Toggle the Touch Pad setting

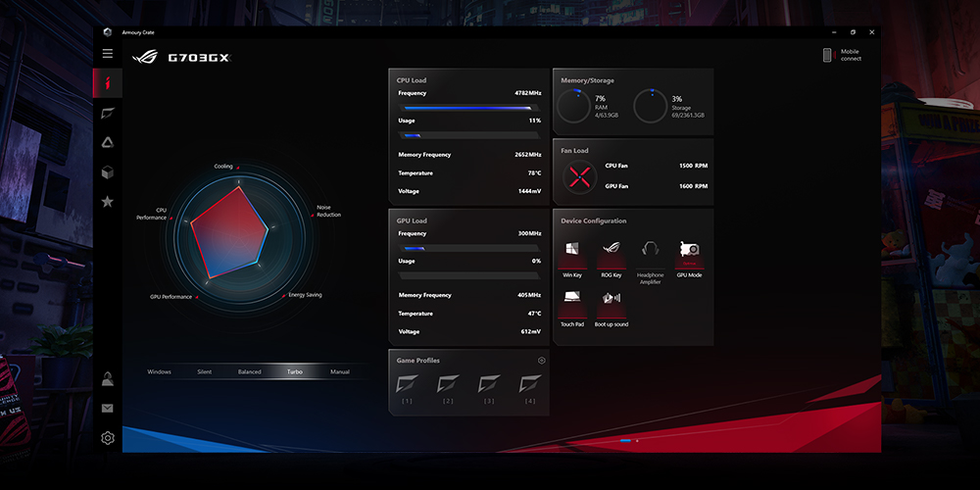pos(572,308)
